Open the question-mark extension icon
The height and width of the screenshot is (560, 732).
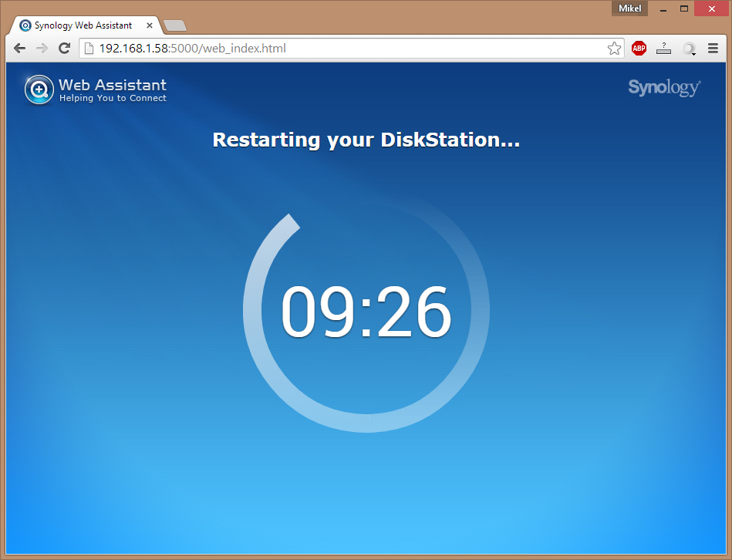tap(663, 48)
